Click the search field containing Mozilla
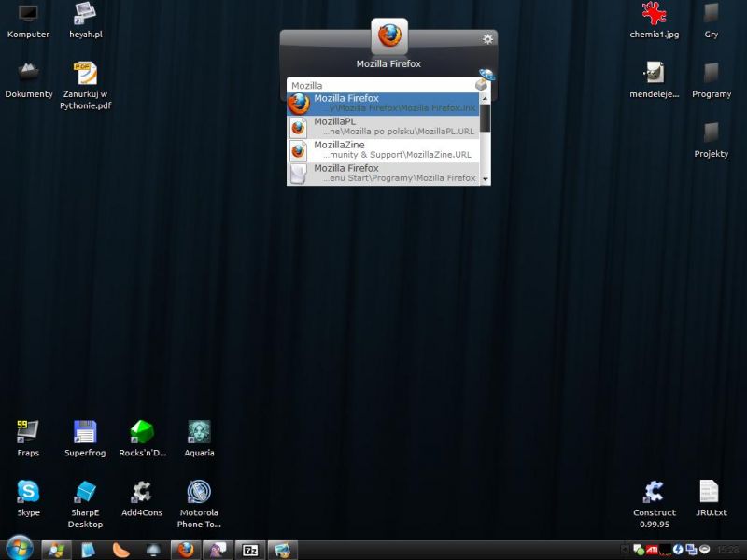The width and height of the screenshot is (747, 560). pyautogui.click(x=381, y=85)
